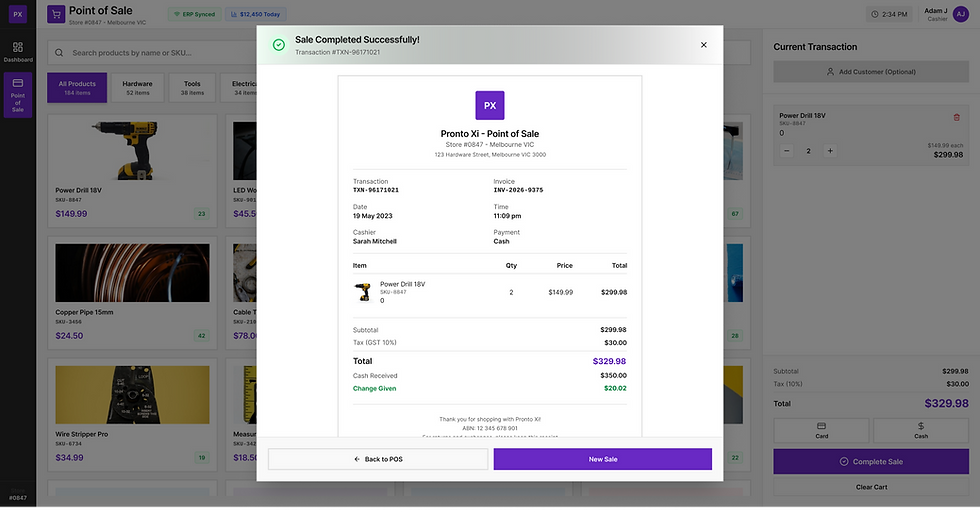Click Back to POS button

click(378, 459)
